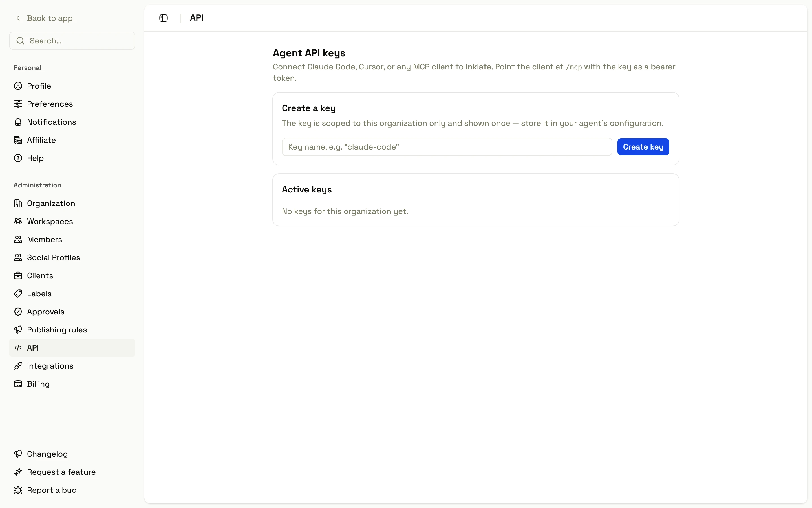Click the API code brackets icon
This screenshot has height=508, width=812.
pos(18,348)
